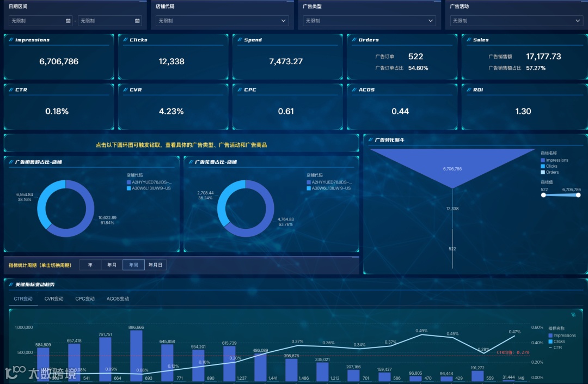This screenshot has width=588, height=384.
Task: Click the 0.49% CTR line data point
Action: point(421,334)
